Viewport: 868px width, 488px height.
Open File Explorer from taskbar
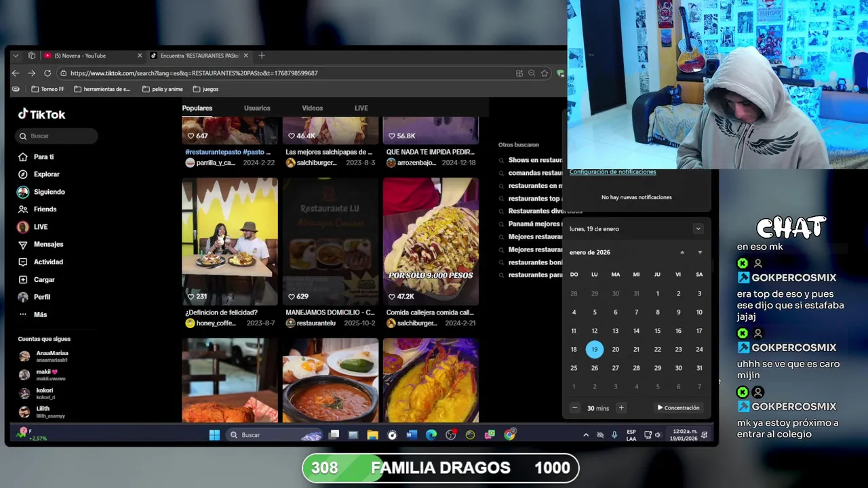click(x=372, y=434)
